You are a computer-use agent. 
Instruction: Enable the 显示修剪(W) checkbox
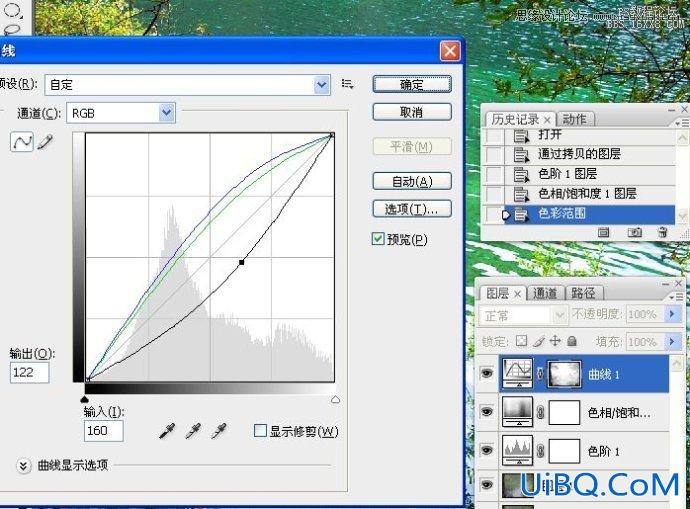pyautogui.click(x=260, y=430)
